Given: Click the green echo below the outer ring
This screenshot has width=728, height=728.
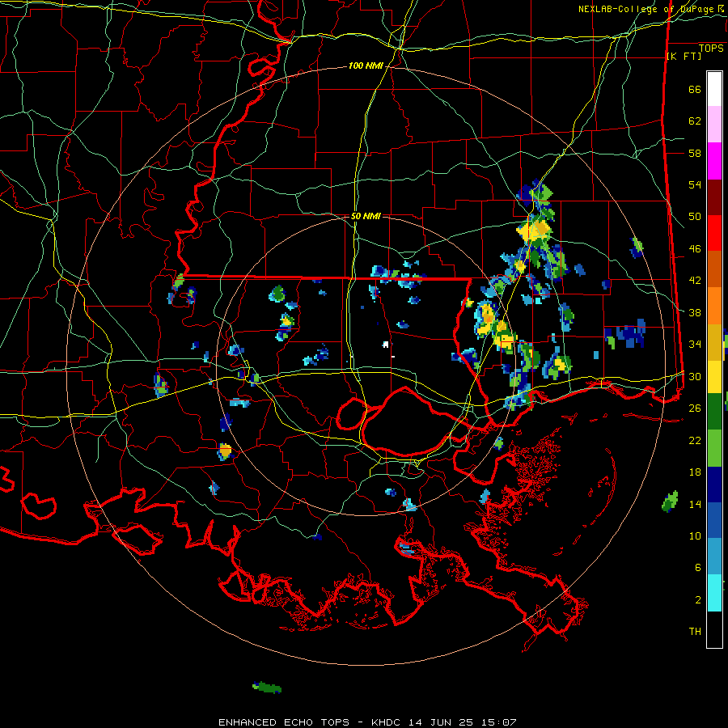Looking at the screenshot, I should pos(267,687).
